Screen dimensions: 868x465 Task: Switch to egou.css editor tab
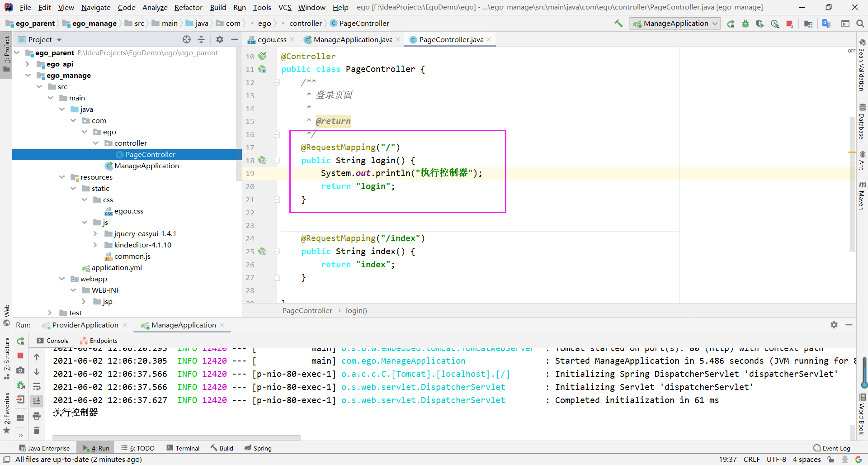272,40
